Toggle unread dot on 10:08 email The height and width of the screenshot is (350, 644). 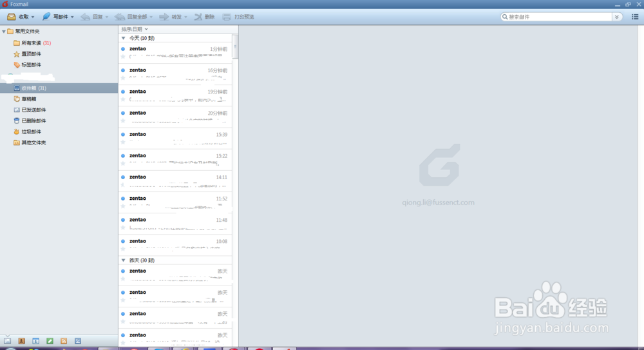(x=123, y=242)
